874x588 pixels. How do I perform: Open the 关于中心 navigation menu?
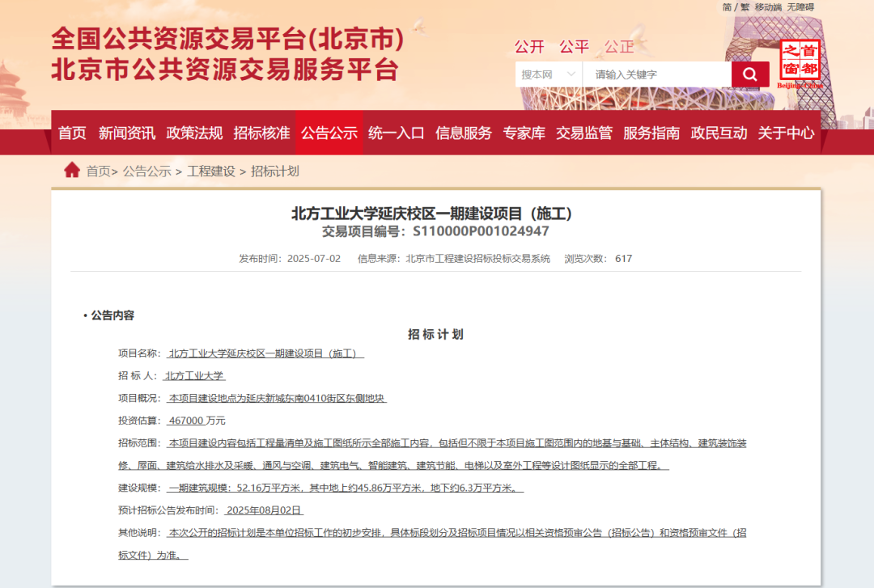click(x=787, y=133)
